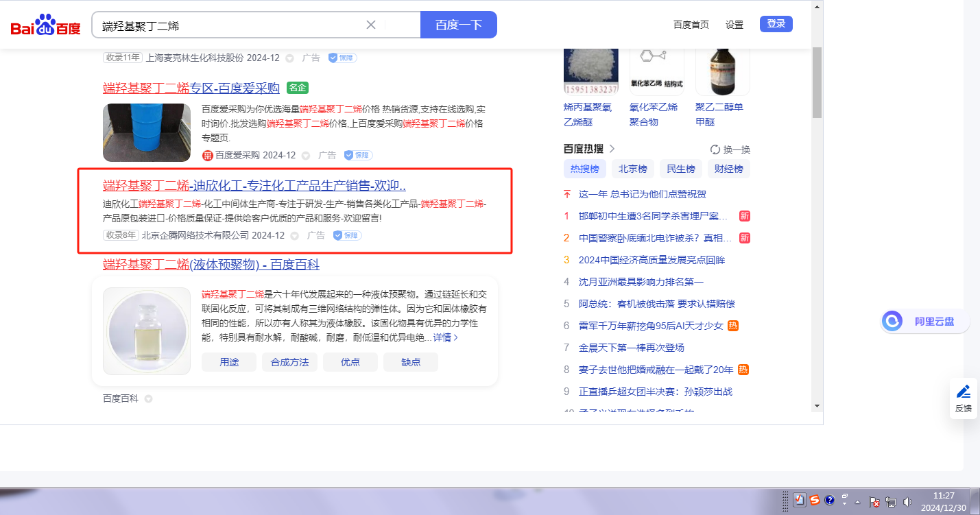Screen dimensions: 980x515
Task: Open hot search 沈月亚洲最具影响力排名第一
Action: (641, 282)
